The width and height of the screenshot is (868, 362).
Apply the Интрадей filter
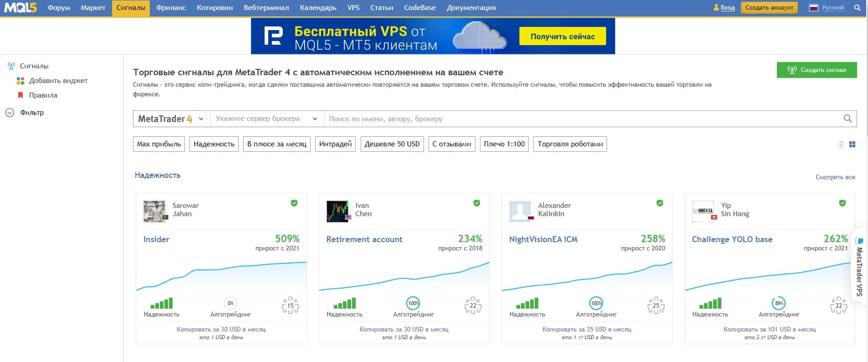[x=335, y=144]
